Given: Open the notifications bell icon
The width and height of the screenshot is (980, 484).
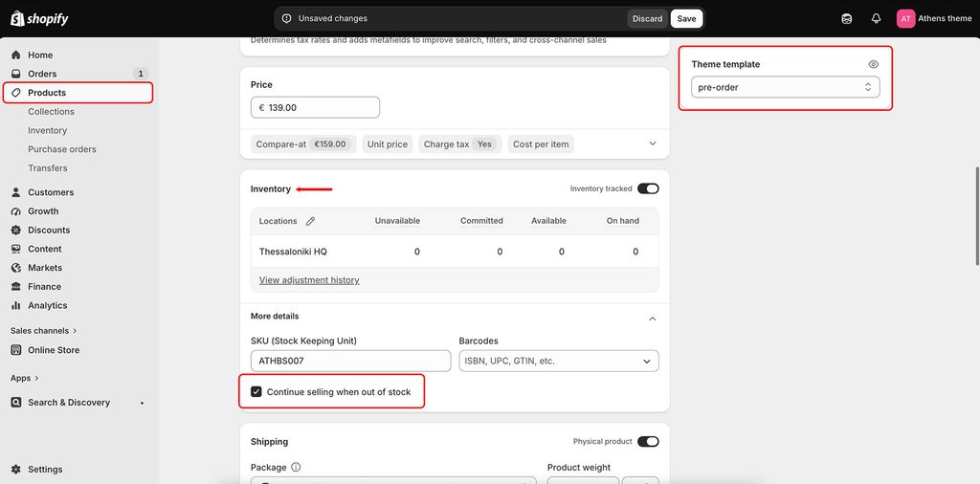Looking at the screenshot, I should click(877, 19).
